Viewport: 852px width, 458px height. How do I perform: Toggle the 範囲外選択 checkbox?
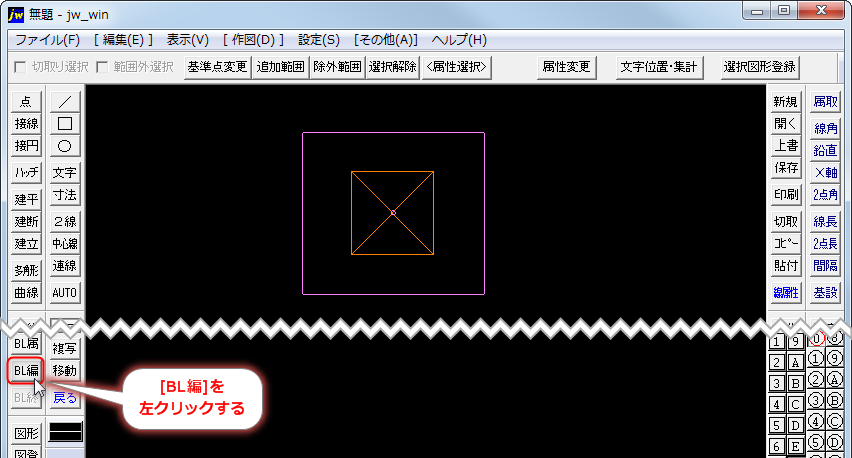coord(102,67)
